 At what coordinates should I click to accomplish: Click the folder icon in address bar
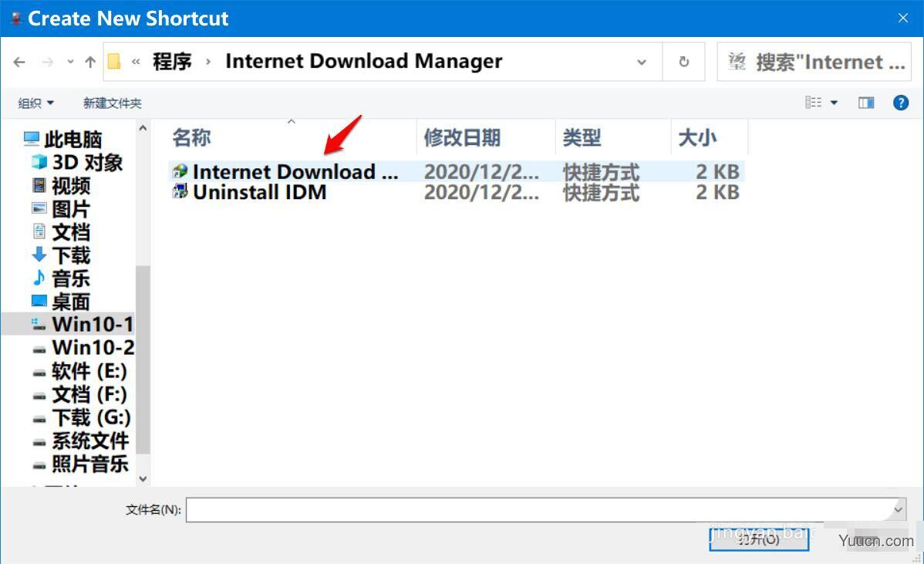point(114,61)
